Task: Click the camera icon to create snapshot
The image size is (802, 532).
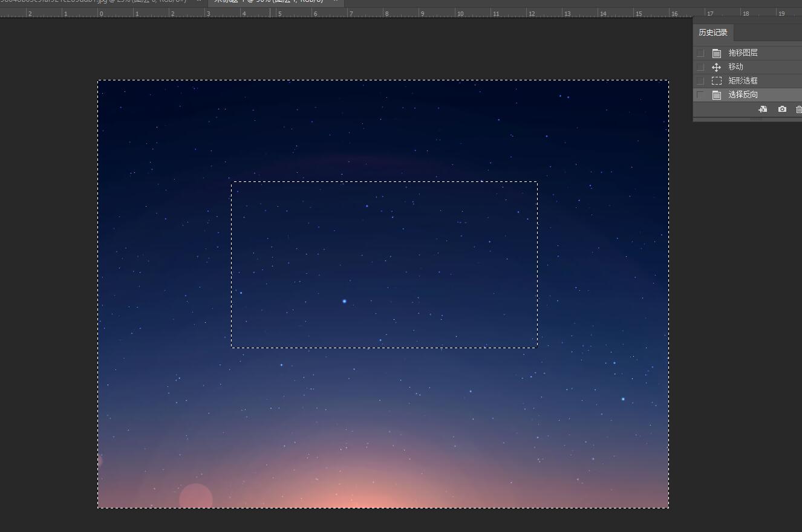Action: [782, 109]
